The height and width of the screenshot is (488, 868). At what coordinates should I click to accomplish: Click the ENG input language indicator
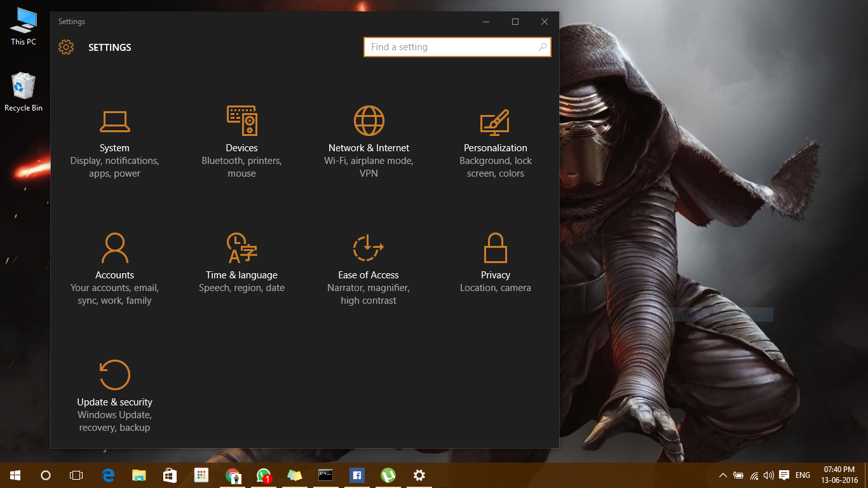[803, 475]
